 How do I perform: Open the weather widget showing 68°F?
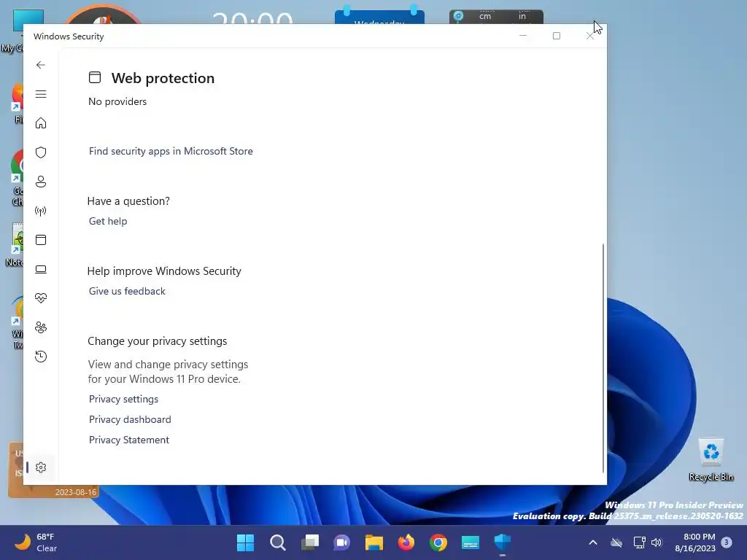coord(36,542)
